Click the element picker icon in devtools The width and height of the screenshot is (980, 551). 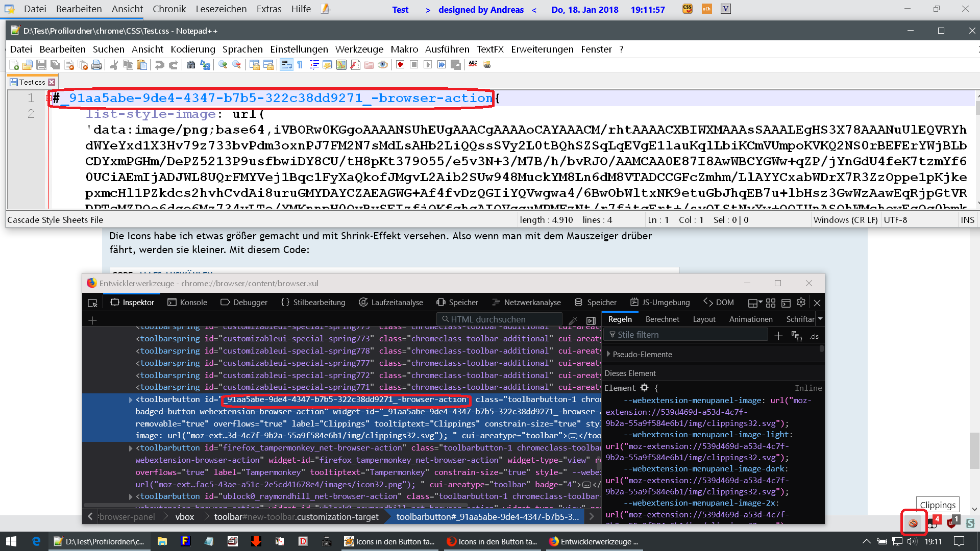pos(92,303)
